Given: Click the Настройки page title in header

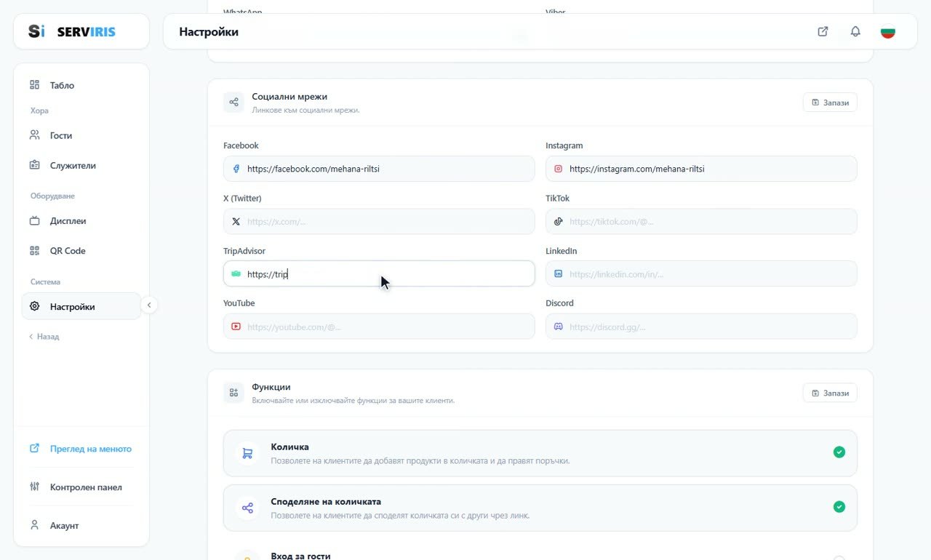Looking at the screenshot, I should click(209, 32).
